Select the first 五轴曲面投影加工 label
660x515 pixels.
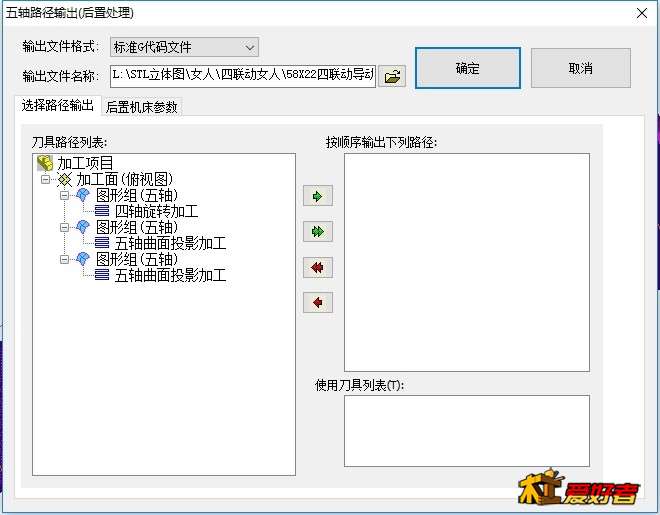pos(170,243)
